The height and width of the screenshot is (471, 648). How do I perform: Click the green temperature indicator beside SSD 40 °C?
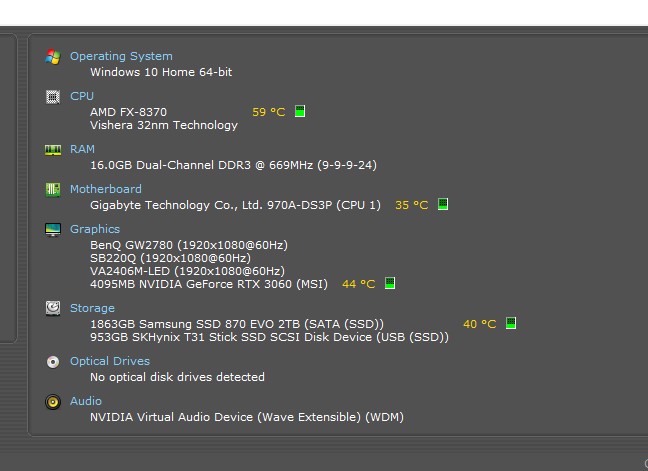pos(511,323)
